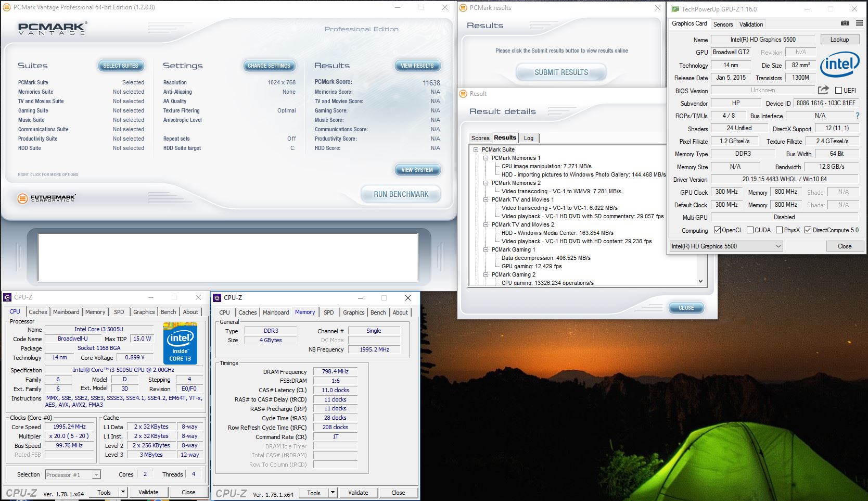Open the GPU-Z hamburger menu

(859, 23)
